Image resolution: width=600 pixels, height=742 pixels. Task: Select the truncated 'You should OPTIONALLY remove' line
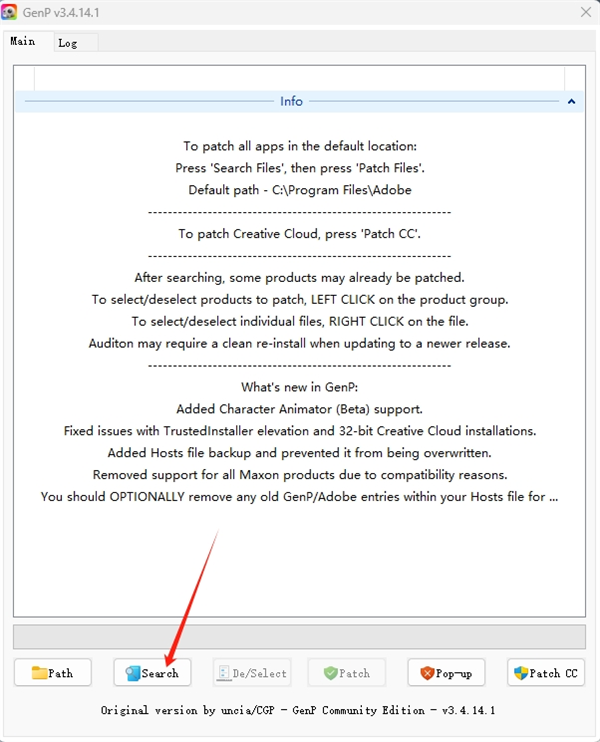coord(300,496)
